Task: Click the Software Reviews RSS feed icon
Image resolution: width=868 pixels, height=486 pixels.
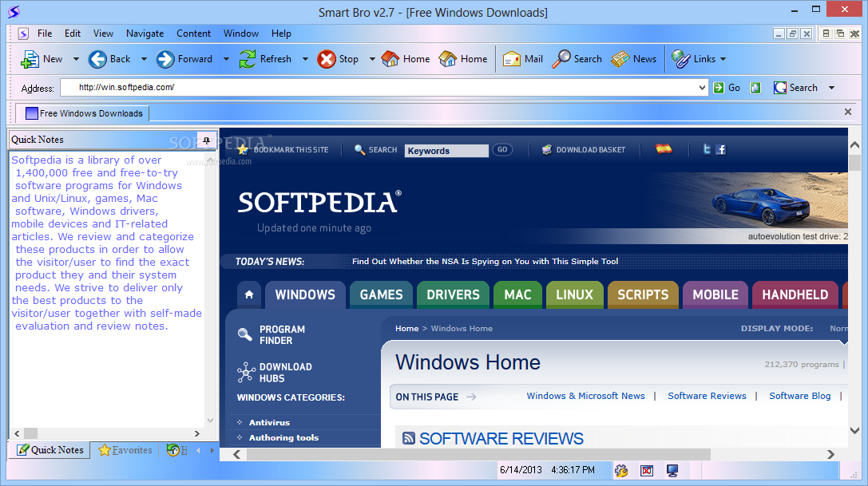Action: coord(409,438)
